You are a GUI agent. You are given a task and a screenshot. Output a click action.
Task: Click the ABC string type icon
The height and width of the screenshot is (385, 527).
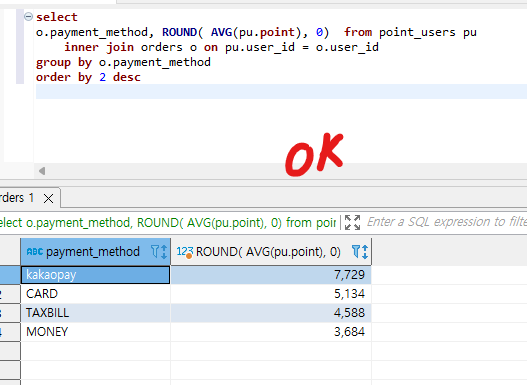click(x=35, y=251)
